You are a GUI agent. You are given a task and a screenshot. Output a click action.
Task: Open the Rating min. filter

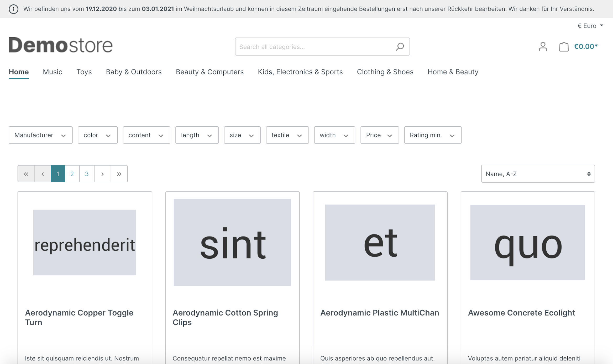[x=432, y=135]
